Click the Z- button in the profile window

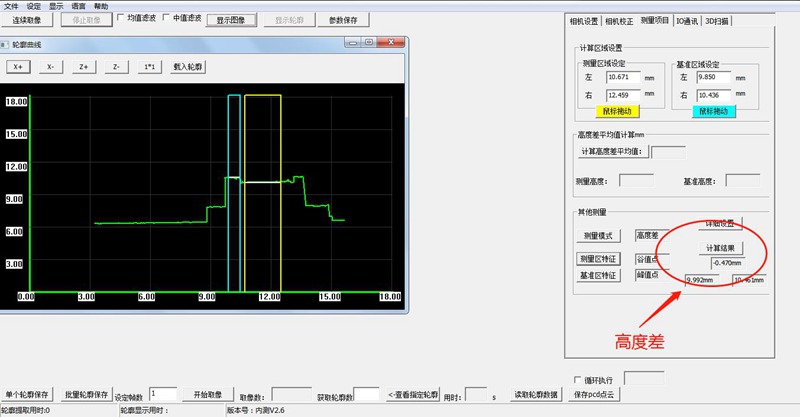click(116, 67)
